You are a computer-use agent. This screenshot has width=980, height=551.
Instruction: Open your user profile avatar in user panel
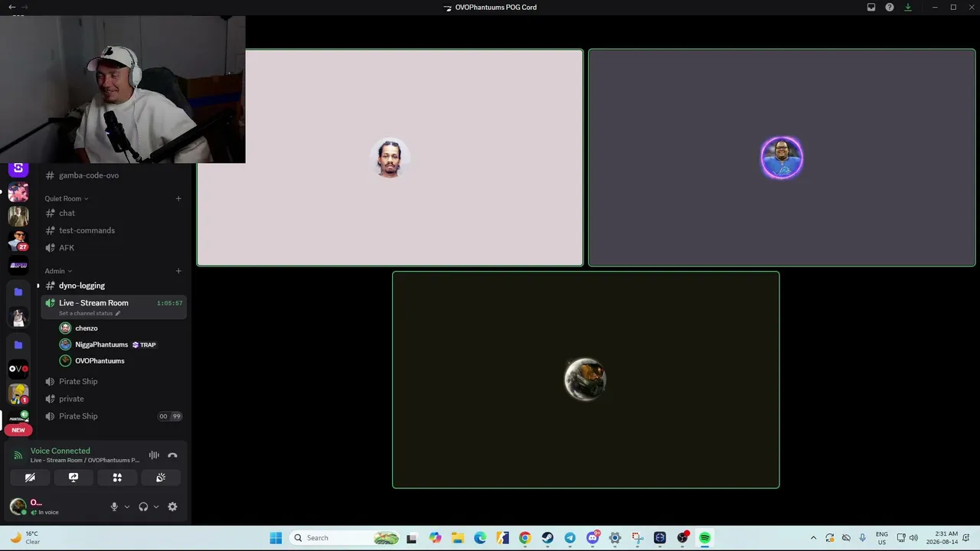pos(18,507)
